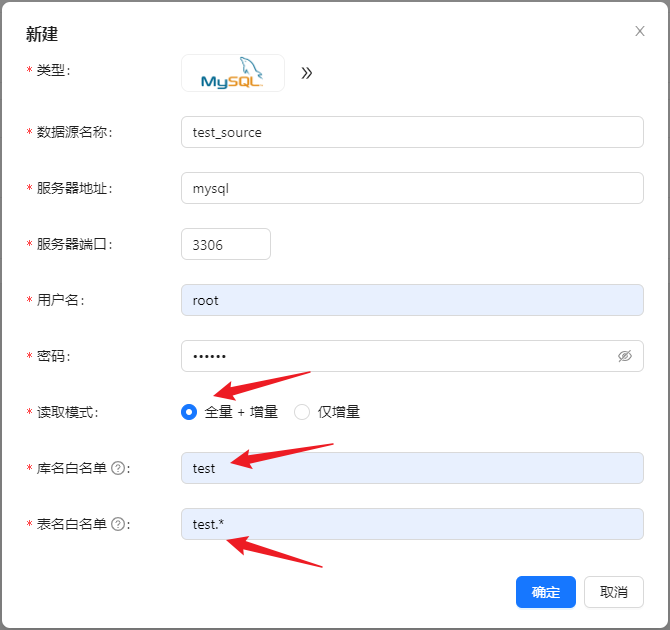The height and width of the screenshot is (630, 670).
Task: Open help icon next to 表名白名单
Action: tap(118, 524)
